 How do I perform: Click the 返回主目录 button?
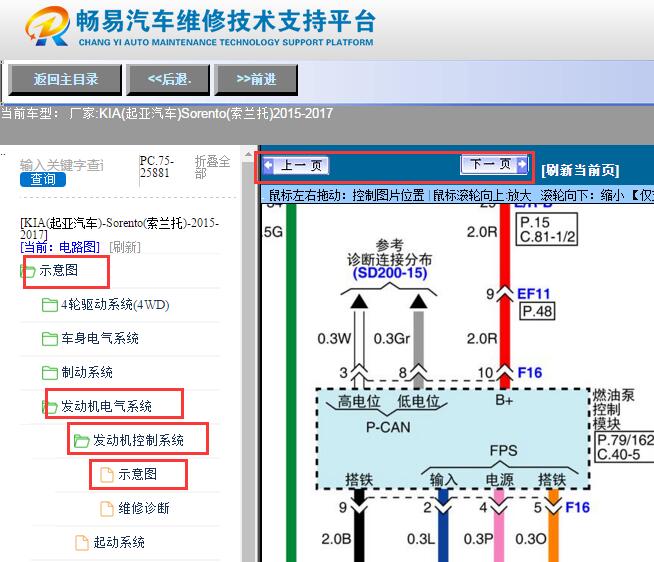coord(65,79)
